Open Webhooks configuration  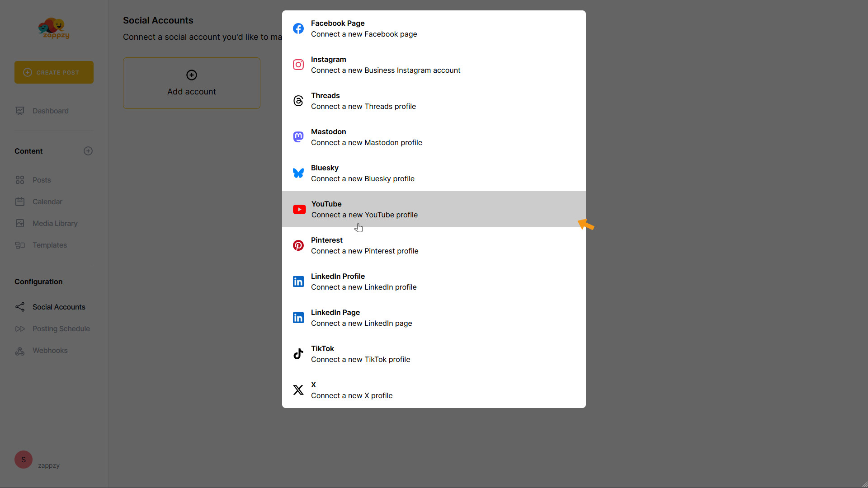pyautogui.click(x=50, y=350)
